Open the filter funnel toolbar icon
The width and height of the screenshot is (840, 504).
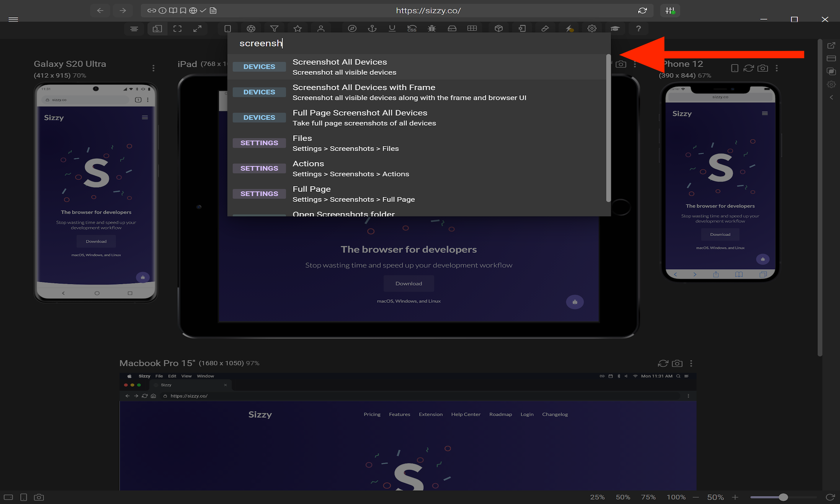(274, 29)
